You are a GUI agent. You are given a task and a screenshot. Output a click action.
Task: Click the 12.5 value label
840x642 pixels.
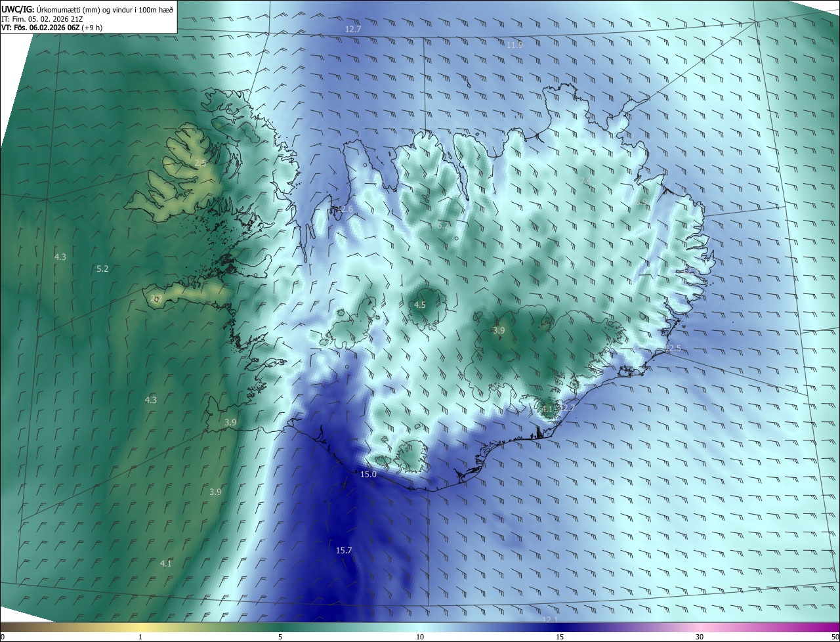(x=673, y=349)
